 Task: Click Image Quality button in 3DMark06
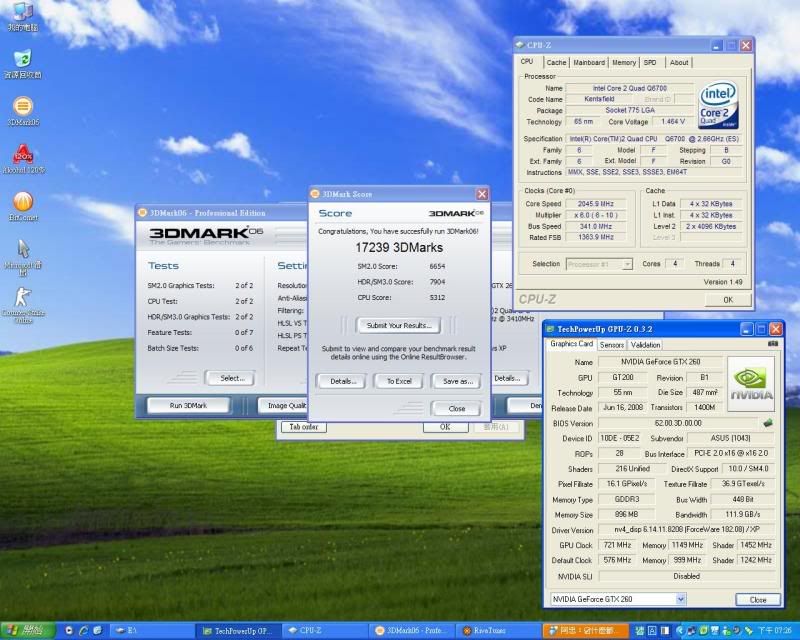[284, 405]
